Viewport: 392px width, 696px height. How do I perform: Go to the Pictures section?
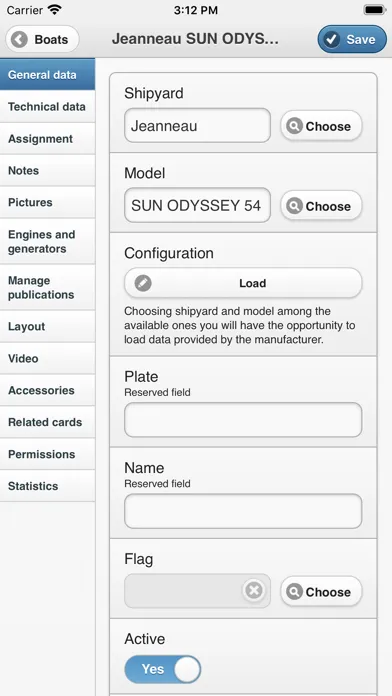point(48,202)
